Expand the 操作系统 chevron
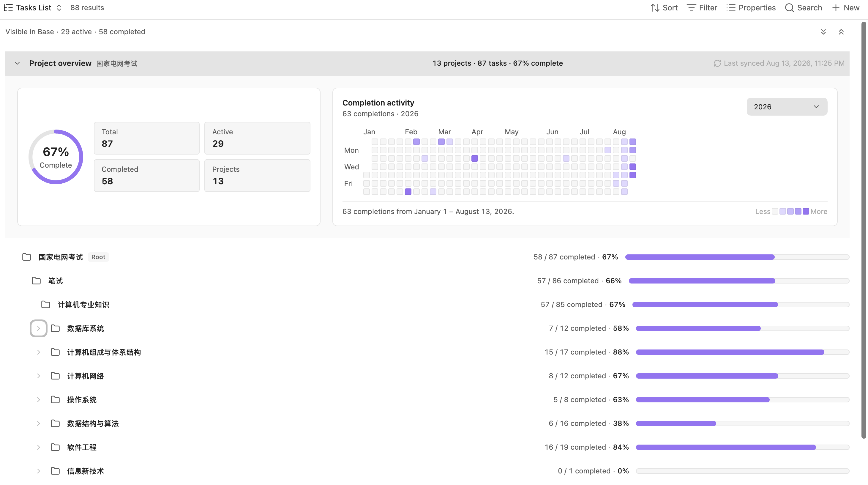868x485 pixels. coord(38,400)
